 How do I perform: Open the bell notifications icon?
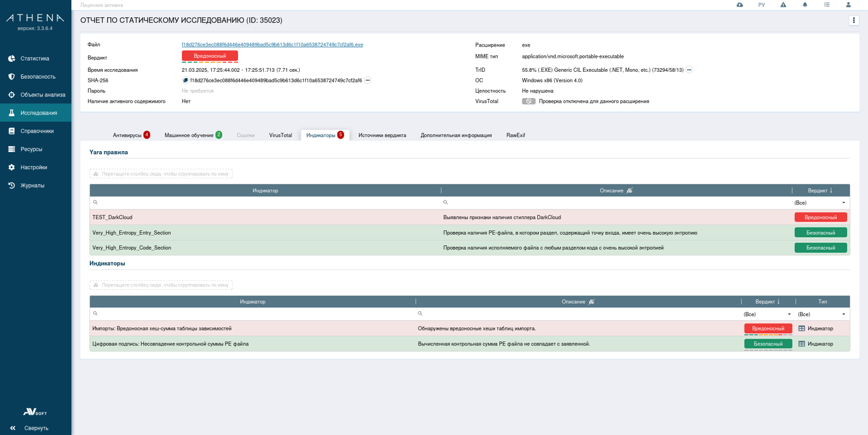click(805, 5)
